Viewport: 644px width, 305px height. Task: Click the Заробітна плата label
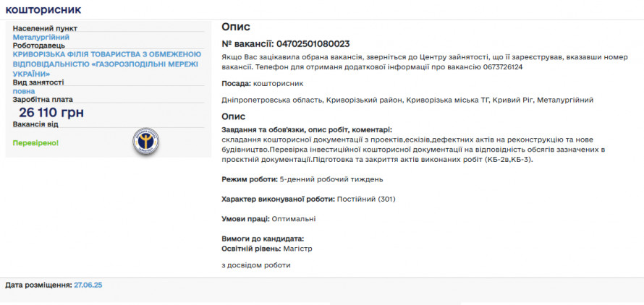pyautogui.click(x=43, y=100)
